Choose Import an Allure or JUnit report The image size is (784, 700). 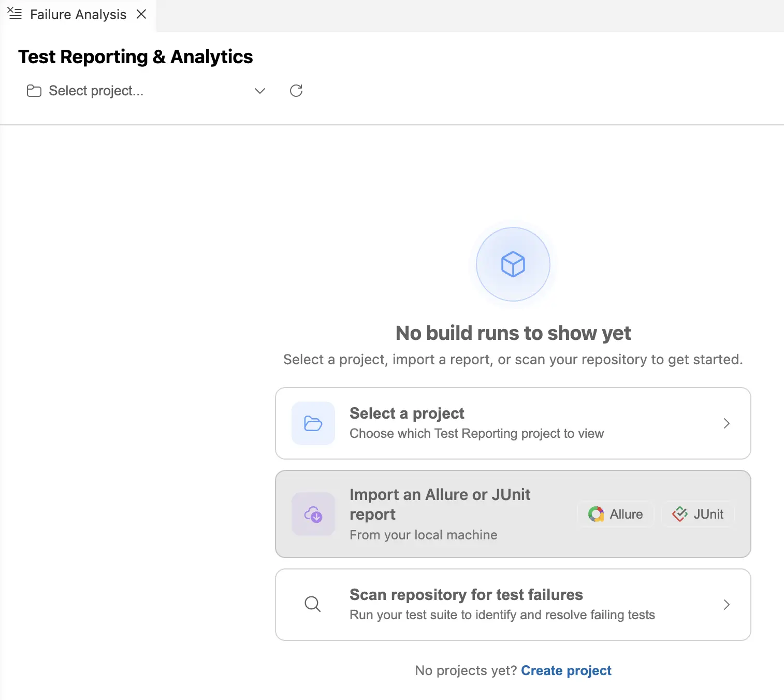[513, 514]
